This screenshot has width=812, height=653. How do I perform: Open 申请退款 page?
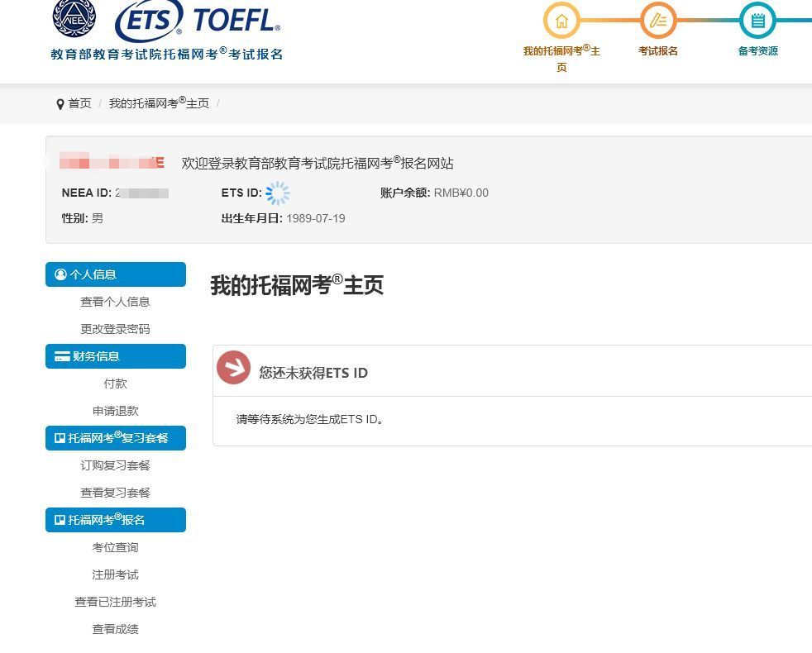pos(115,410)
